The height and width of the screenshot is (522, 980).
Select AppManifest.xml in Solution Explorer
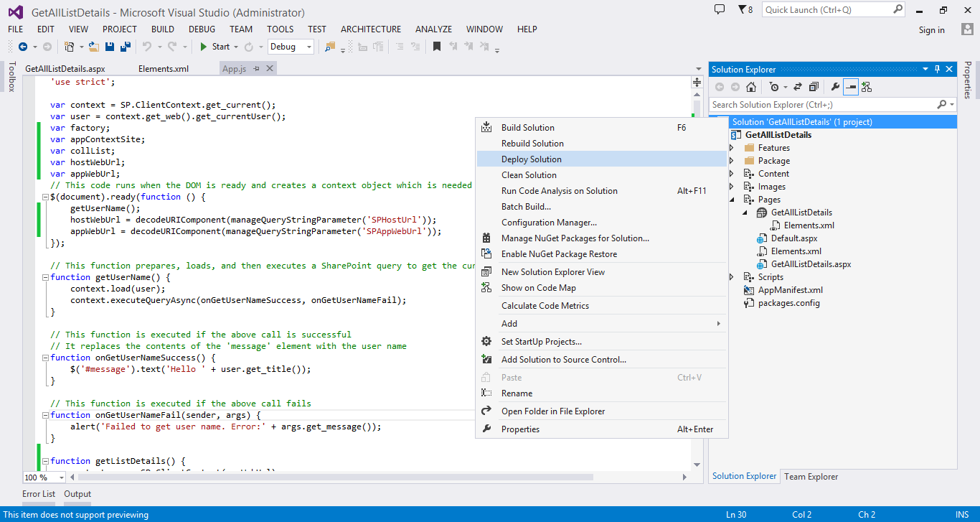[x=790, y=290]
